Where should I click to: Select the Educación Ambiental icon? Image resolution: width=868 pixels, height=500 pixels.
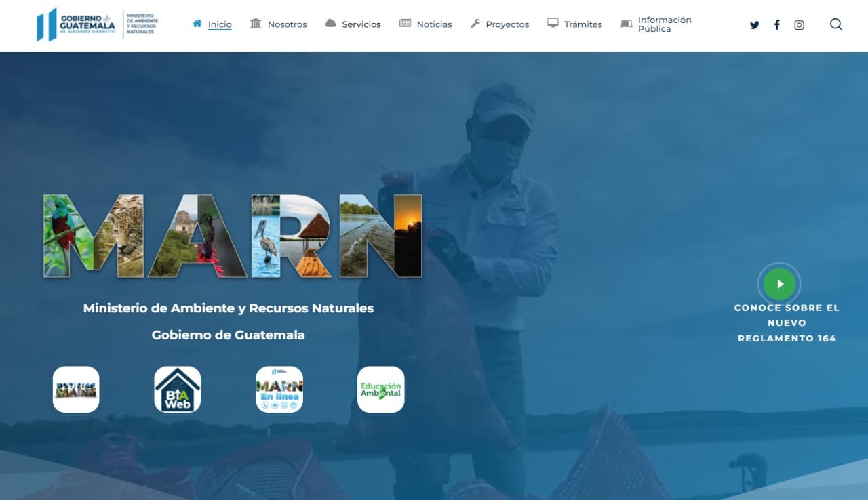pyautogui.click(x=380, y=390)
